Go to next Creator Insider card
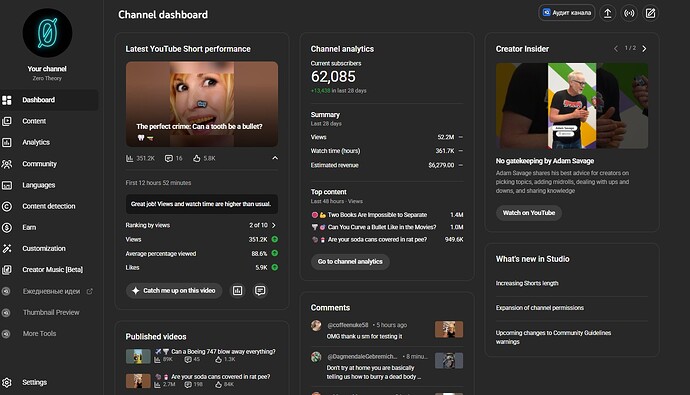 pos(644,48)
